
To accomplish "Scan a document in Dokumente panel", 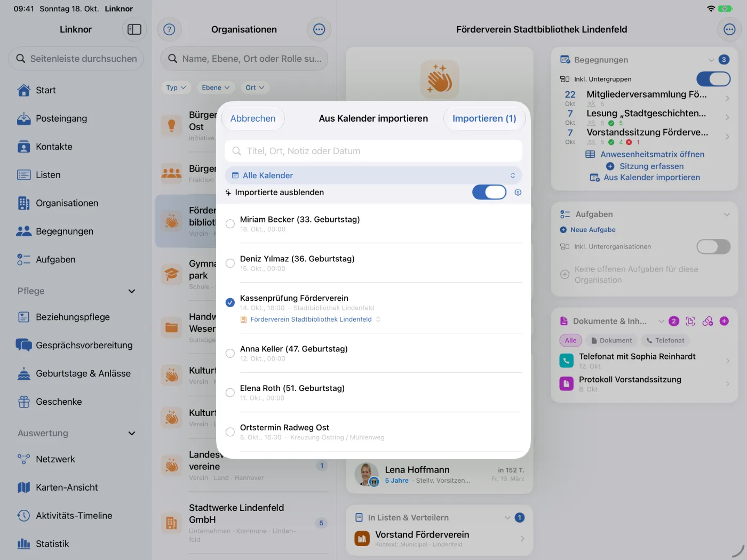I will pos(690,321).
